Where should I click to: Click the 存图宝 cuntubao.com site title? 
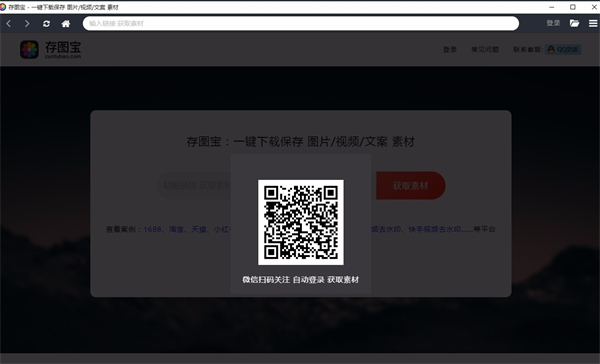click(63, 50)
